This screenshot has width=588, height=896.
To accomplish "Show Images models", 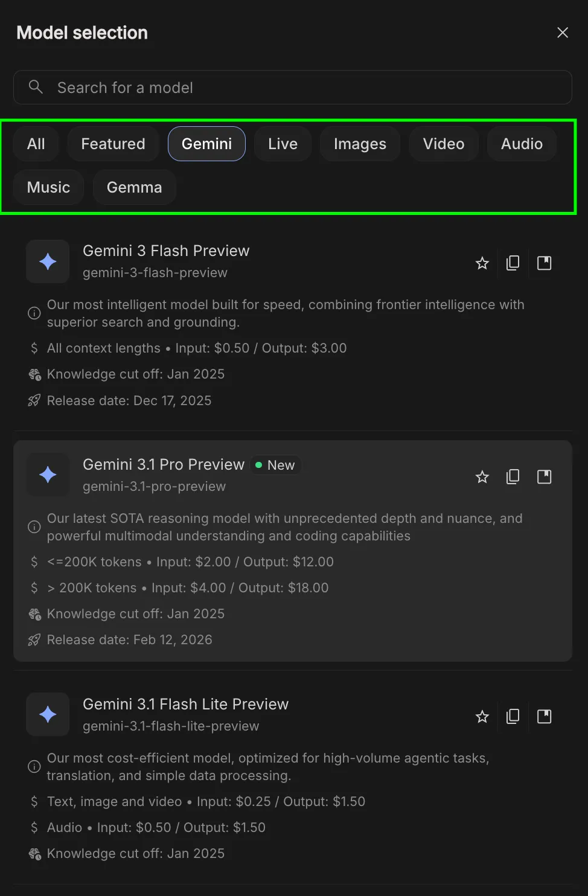I will [x=360, y=144].
